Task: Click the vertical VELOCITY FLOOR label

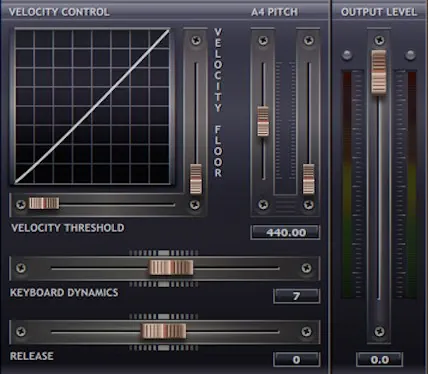Action: click(x=218, y=103)
